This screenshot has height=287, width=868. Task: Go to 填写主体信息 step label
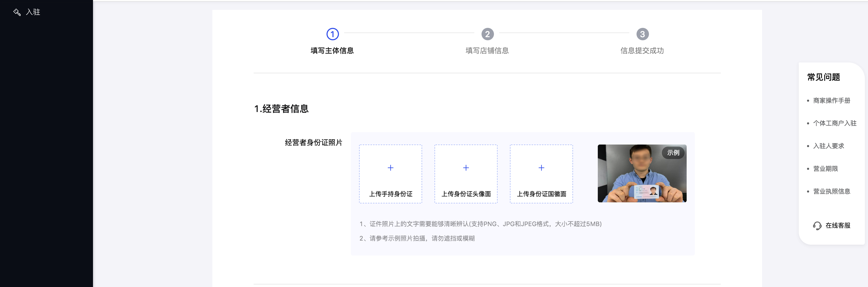point(332,51)
